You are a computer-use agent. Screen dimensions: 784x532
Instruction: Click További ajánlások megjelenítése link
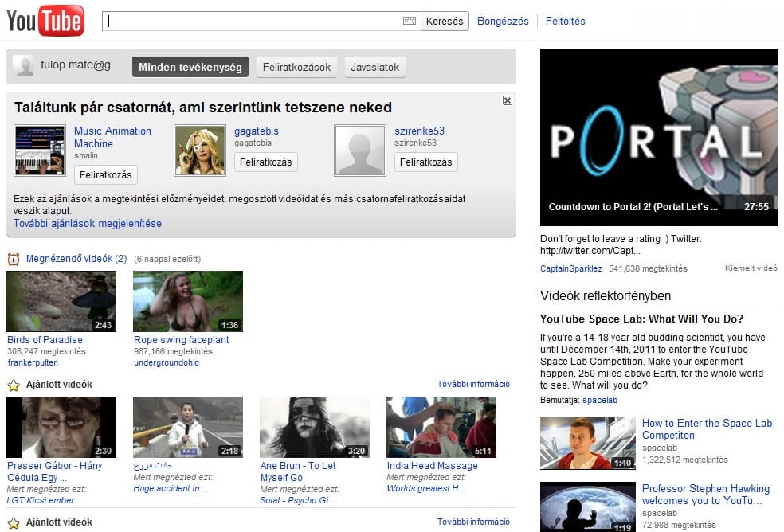point(88,224)
